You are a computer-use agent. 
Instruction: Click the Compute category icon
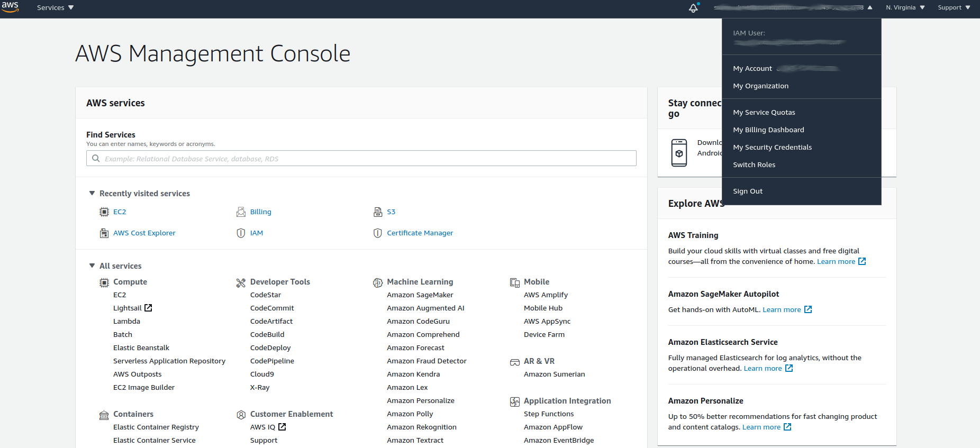pyautogui.click(x=104, y=282)
